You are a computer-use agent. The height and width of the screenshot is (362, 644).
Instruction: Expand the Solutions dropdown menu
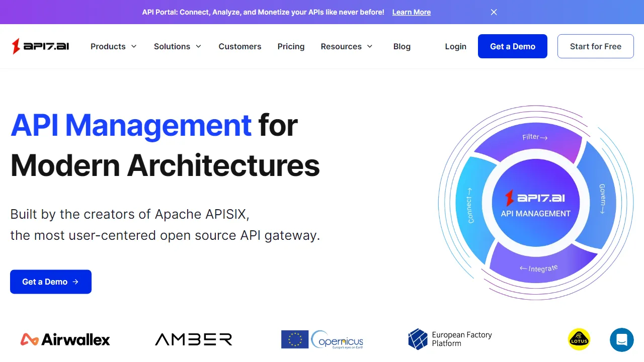[178, 46]
